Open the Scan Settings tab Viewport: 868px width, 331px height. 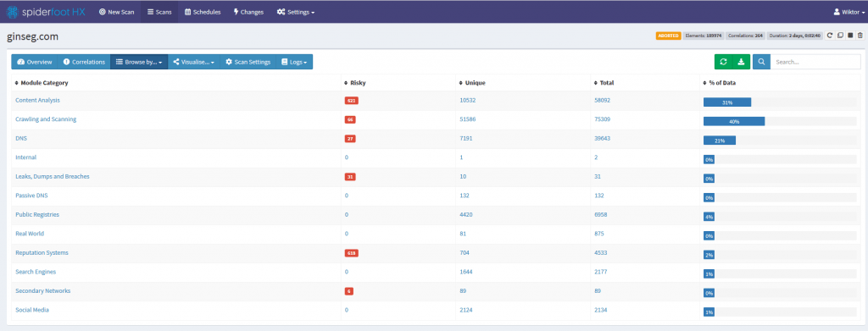[x=248, y=62]
